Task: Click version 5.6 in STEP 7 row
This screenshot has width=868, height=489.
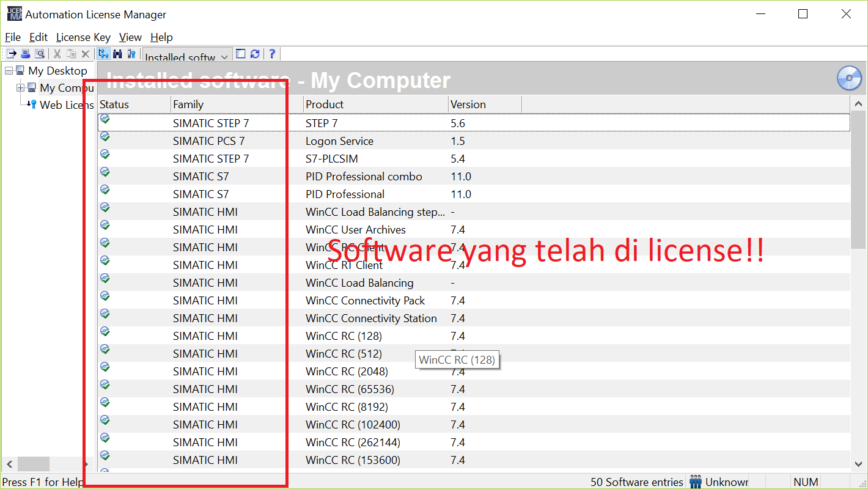Action: [x=458, y=123]
